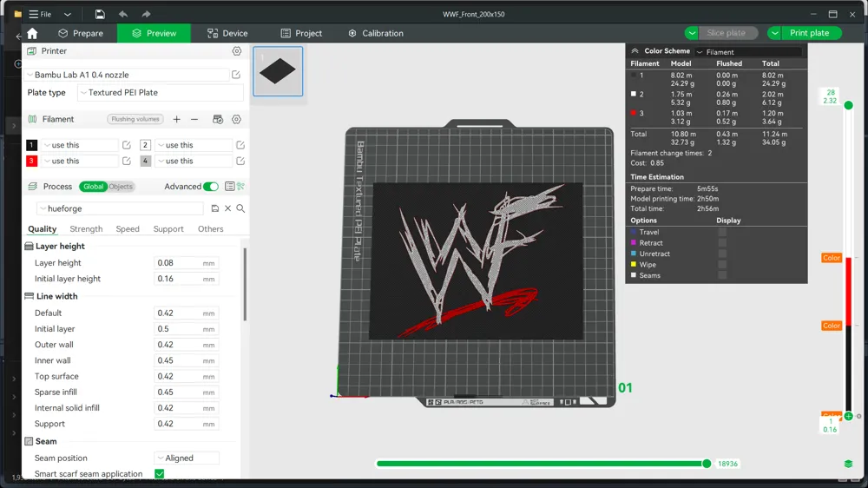Open the File menu dropdown arrow
The width and height of the screenshot is (868, 488).
pyautogui.click(x=68, y=15)
